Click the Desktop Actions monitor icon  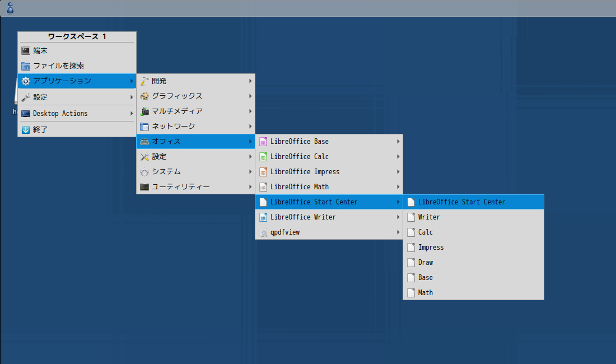[26, 114]
